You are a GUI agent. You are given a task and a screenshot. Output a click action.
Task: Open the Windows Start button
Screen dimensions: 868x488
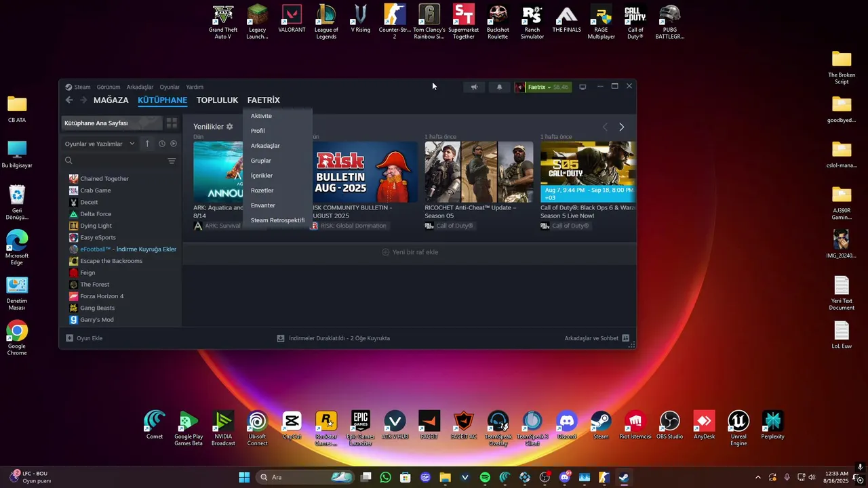[244, 477]
